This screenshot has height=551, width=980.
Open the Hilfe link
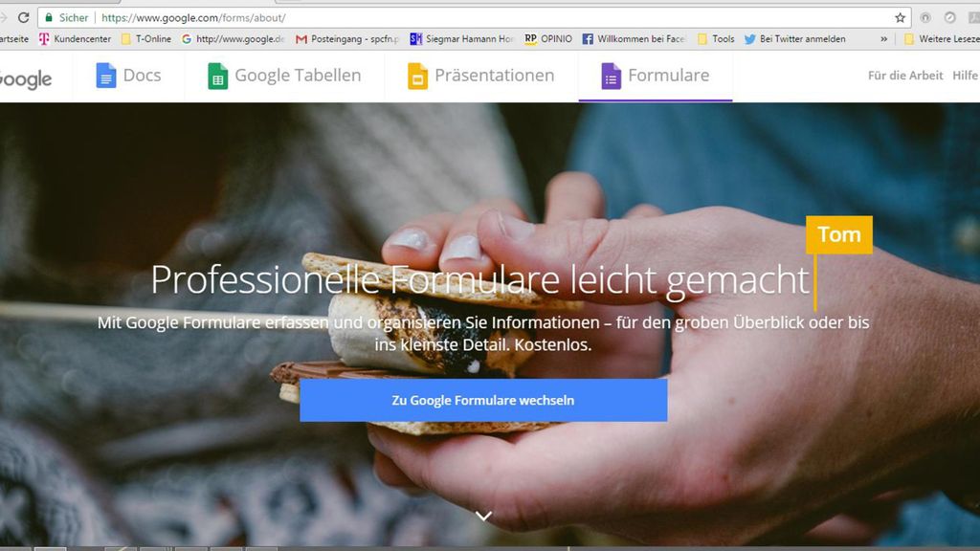(x=966, y=76)
